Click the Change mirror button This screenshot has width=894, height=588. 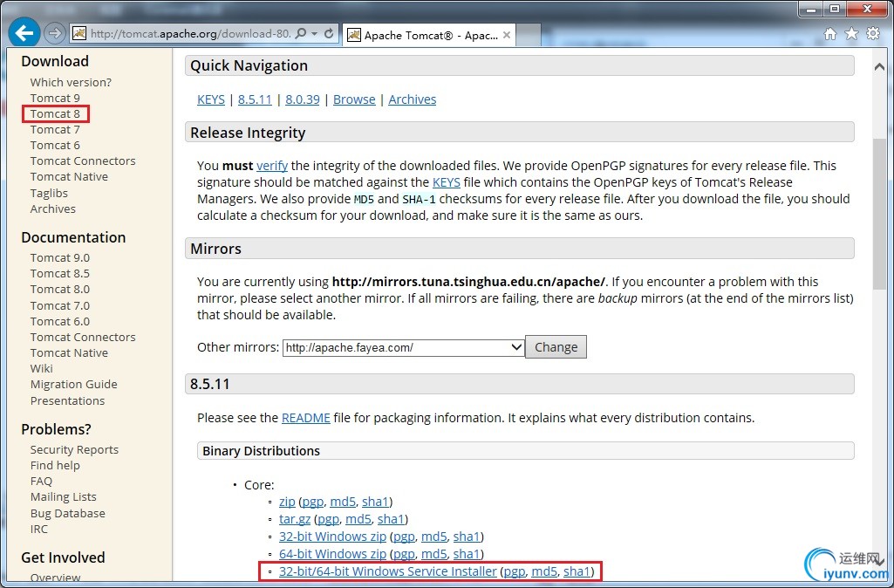coord(556,347)
